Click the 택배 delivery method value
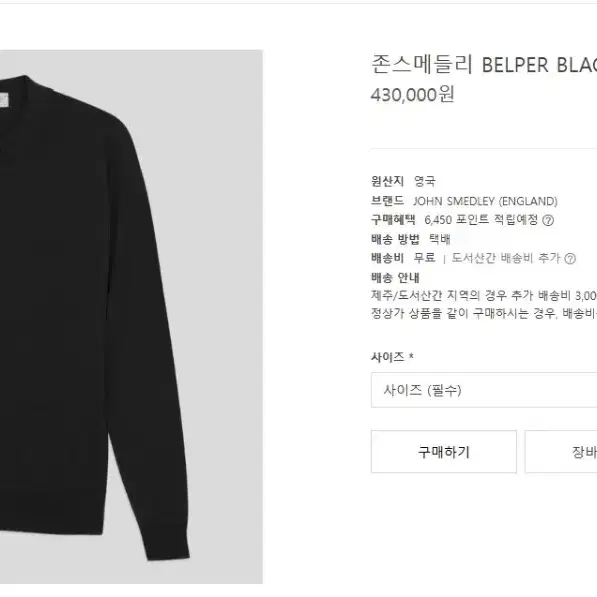Viewport: 597px width, 597px height. coord(440,239)
